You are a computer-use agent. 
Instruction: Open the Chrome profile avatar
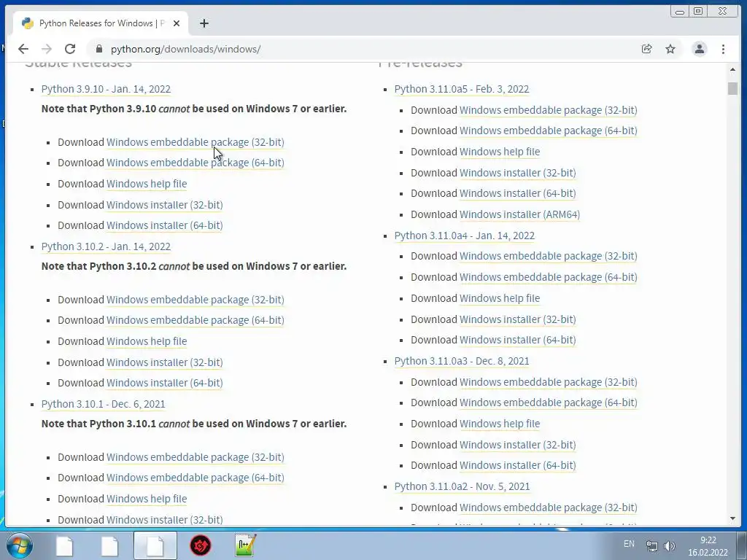point(700,49)
